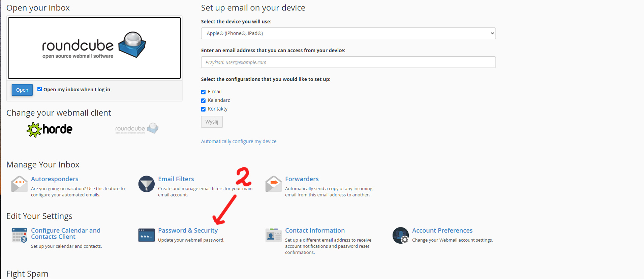Click the email address input field
This screenshot has height=279, width=644.
click(x=348, y=62)
